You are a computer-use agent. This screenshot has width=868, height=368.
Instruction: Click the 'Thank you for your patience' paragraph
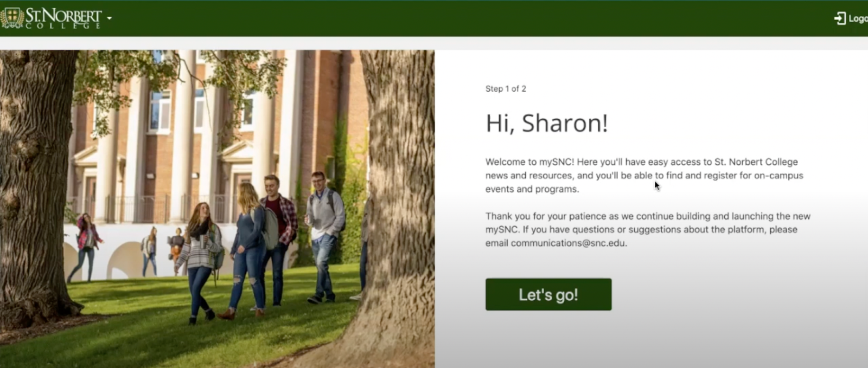pos(648,230)
